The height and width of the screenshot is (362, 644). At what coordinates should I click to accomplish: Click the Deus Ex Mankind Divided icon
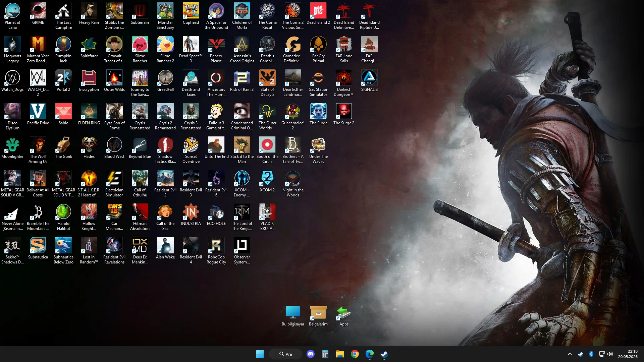[x=140, y=251]
